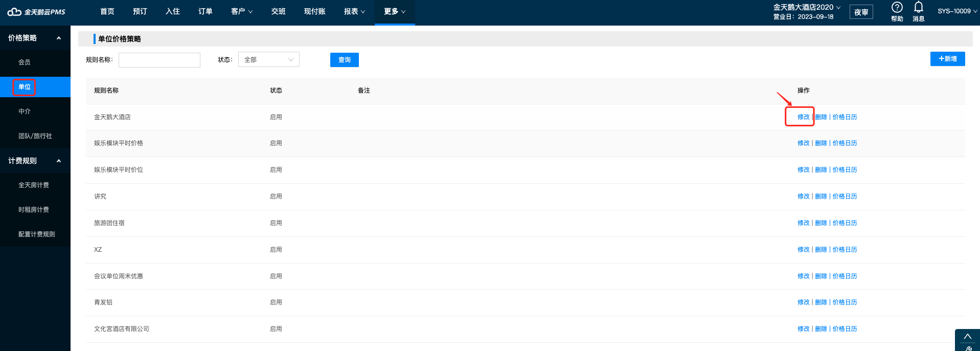Screen dimensions: 980x351
Task: Click the 夜审 button
Action: (861, 12)
